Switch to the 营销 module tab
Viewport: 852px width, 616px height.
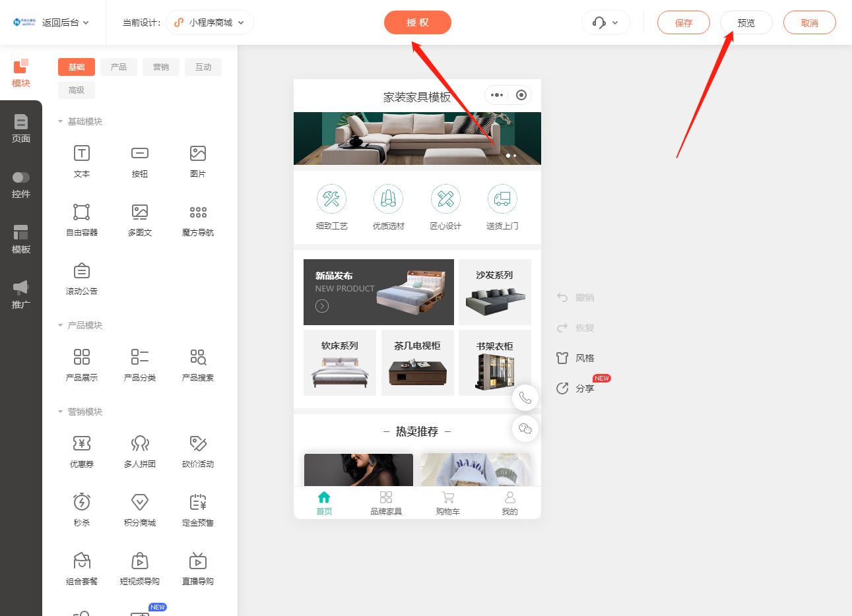pyautogui.click(x=161, y=67)
